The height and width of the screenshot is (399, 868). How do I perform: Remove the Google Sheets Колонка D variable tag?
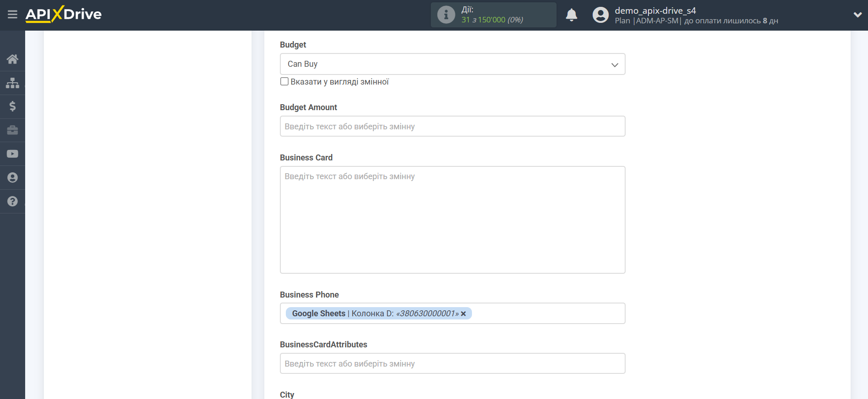point(463,314)
